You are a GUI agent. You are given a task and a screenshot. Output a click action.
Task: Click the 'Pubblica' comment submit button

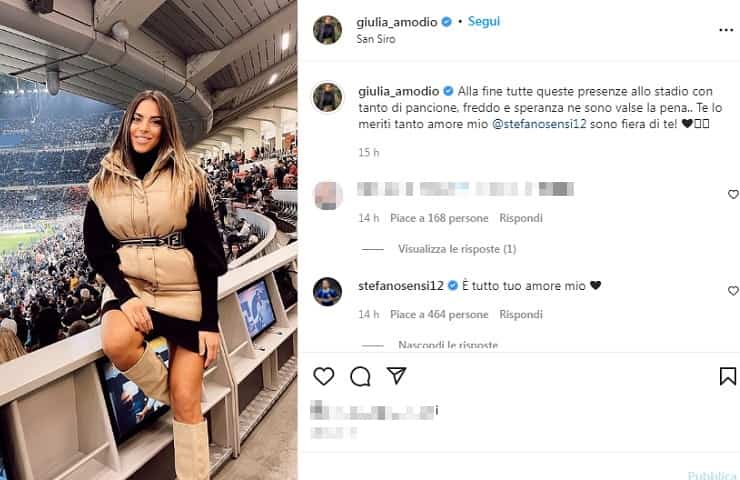tap(712, 475)
